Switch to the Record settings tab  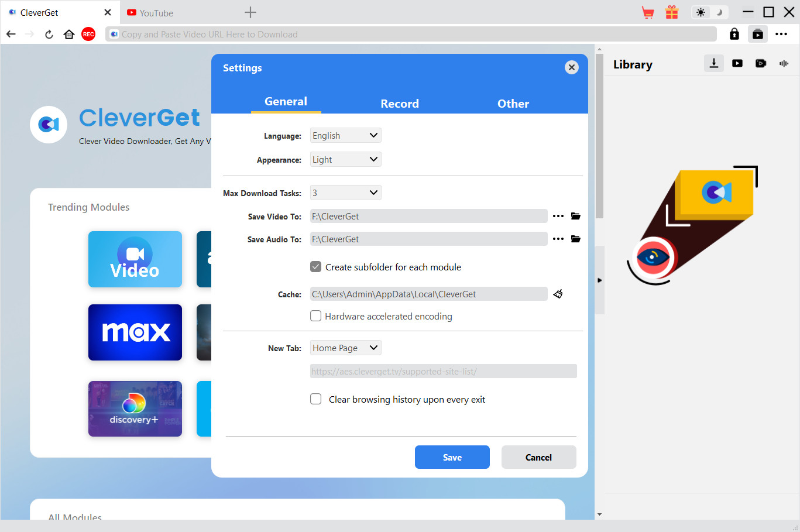point(400,104)
